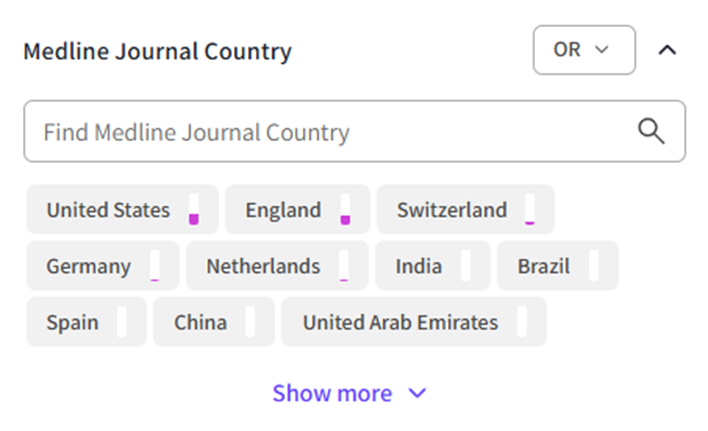Click the Medline Journal Country heading
Image resolution: width=708 pixels, height=431 pixels.
point(157,51)
